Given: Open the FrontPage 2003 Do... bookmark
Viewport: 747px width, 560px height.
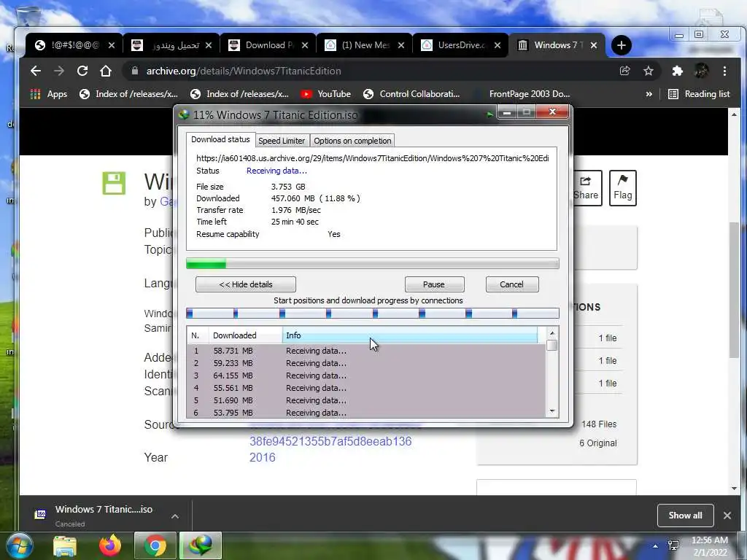Looking at the screenshot, I should tap(530, 94).
